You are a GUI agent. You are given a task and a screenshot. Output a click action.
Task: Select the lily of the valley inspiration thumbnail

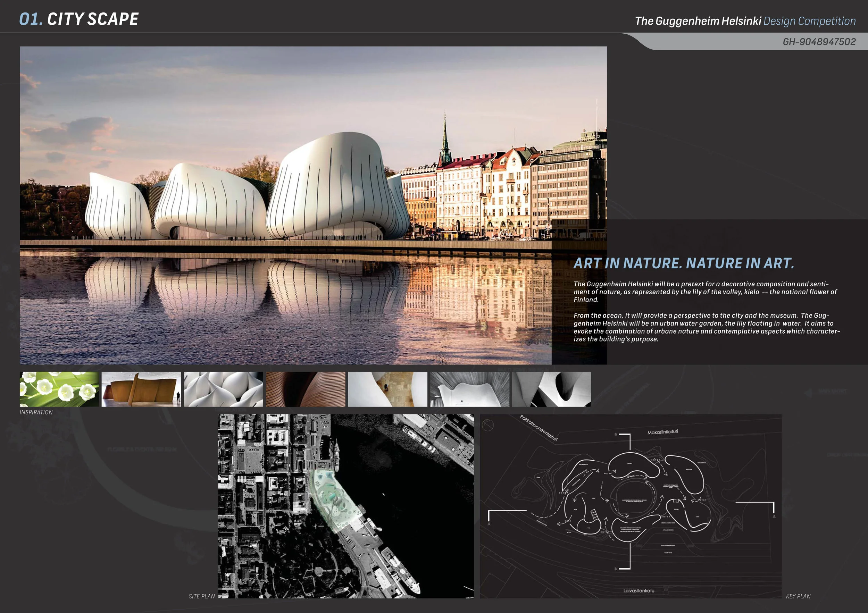(59, 389)
